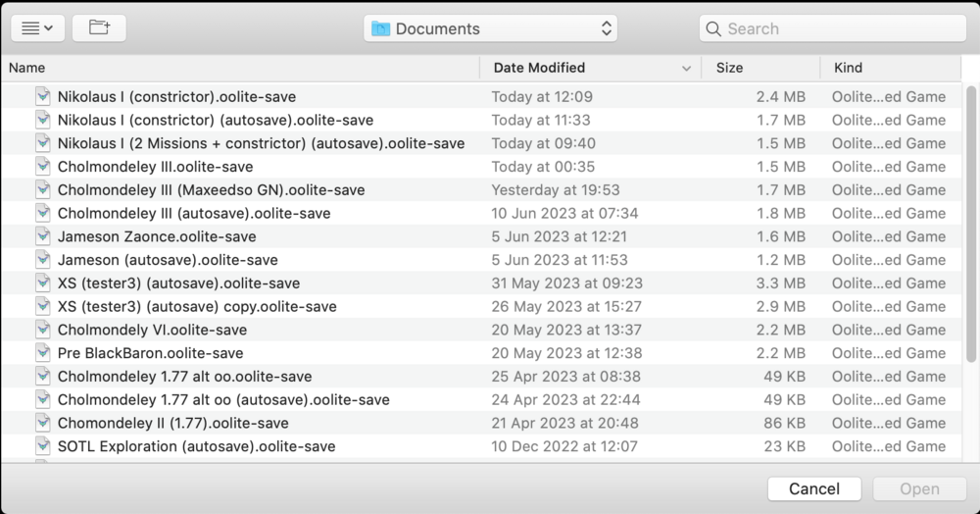Click the vertical scrollbar in file list
This screenshot has height=514, width=980.
click(971, 226)
